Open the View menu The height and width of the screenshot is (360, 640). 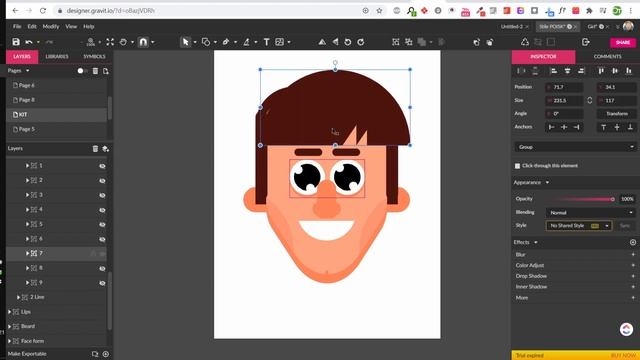(71, 27)
